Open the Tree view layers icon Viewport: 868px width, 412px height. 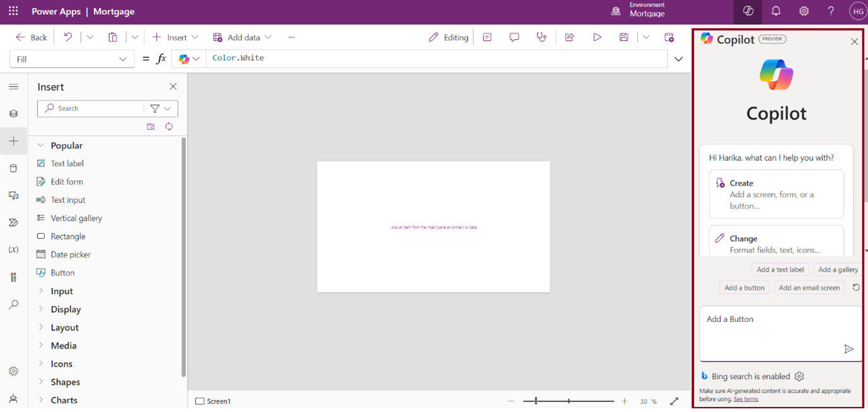(13, 114)
